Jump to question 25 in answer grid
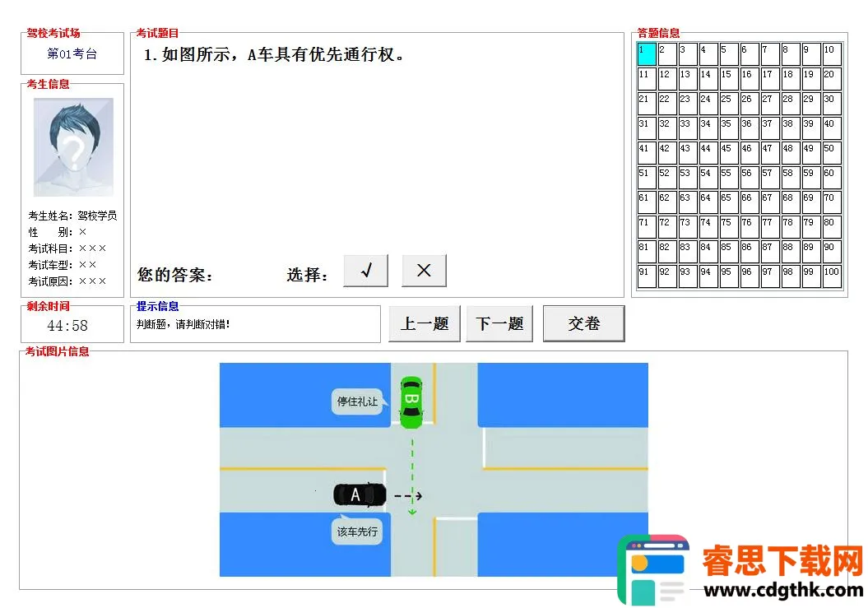The height and width of the screenshot is (608, 868). tap(729, 104)
